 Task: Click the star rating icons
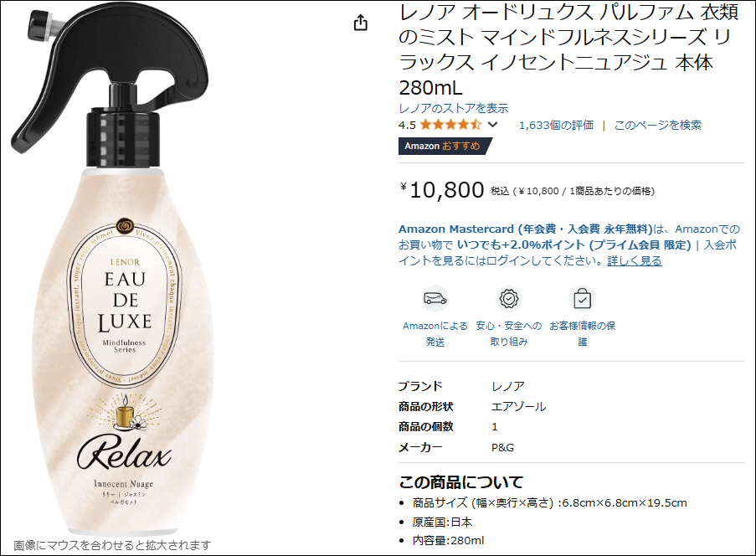(450, 125)
